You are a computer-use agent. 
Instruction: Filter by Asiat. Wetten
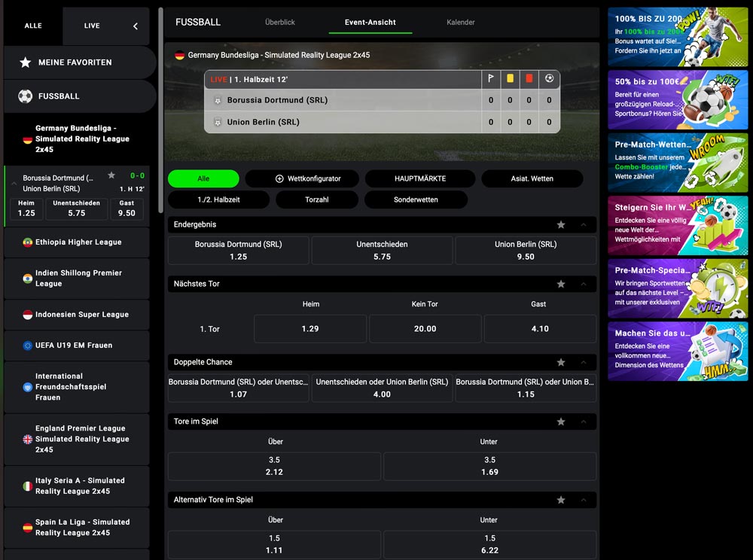pos(532,178)
